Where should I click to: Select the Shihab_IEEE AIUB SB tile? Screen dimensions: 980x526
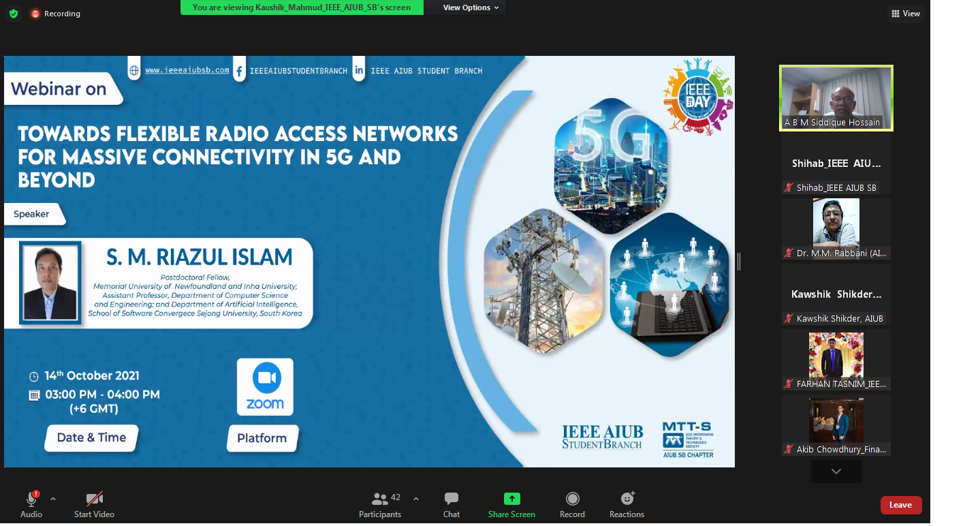836,164
